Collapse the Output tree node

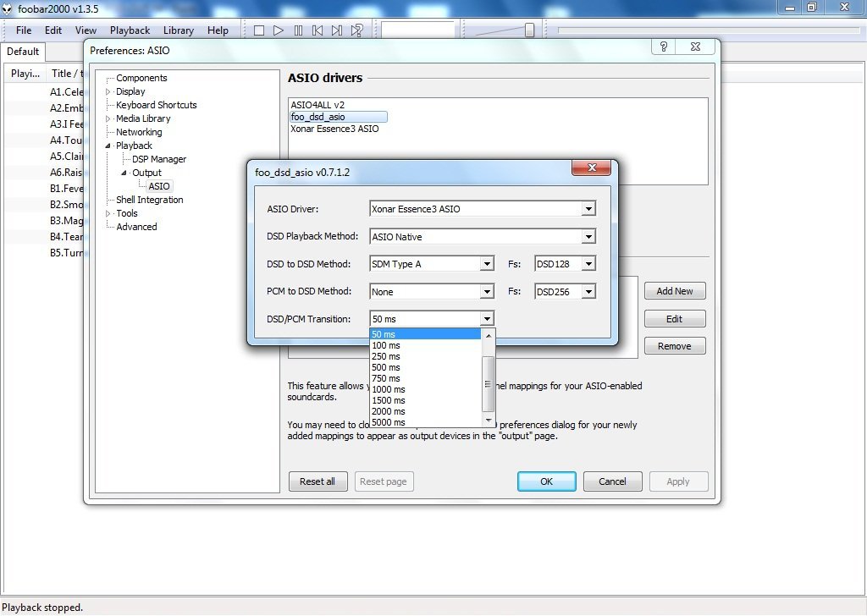pos(124,173)
